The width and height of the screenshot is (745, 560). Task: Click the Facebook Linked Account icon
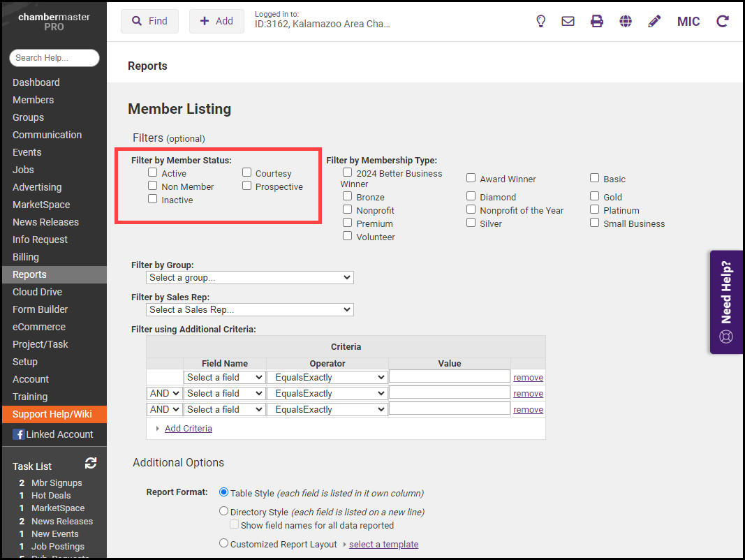[x=19, y=434]
